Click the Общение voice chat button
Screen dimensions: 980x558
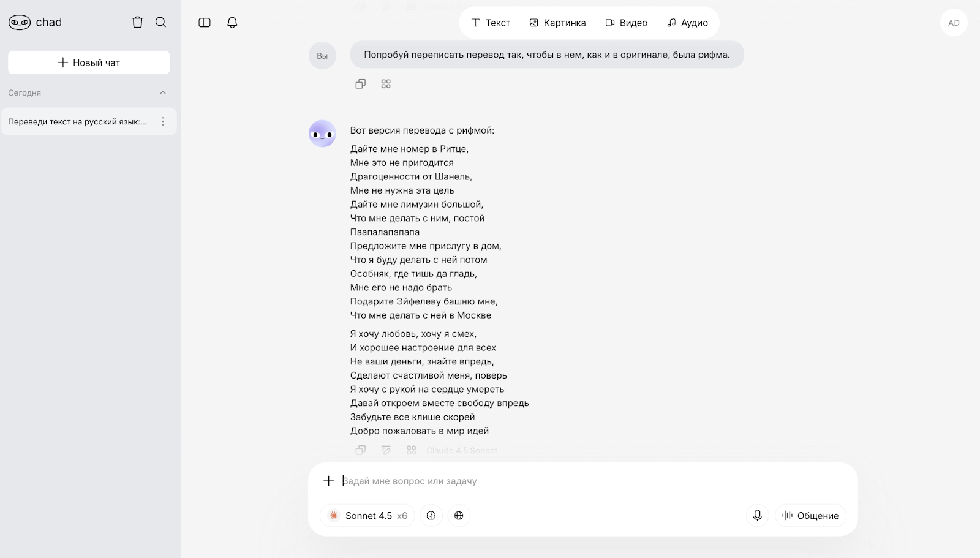[x=810, y=516]
